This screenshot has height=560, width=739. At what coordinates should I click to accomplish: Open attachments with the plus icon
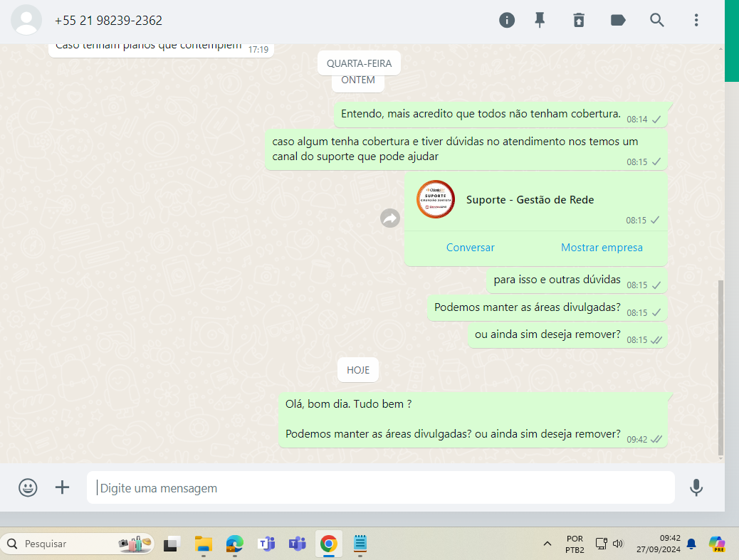pos(62,487)
